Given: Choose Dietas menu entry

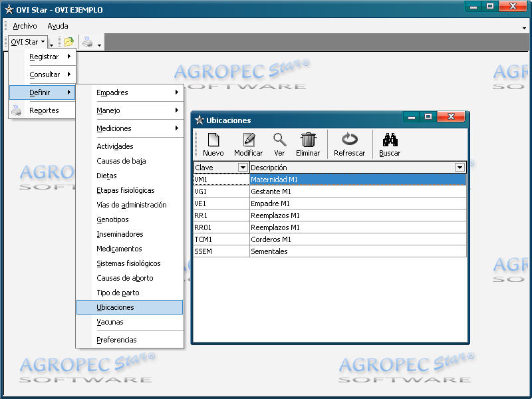Looking at the screenshot, I should [129, 176].
